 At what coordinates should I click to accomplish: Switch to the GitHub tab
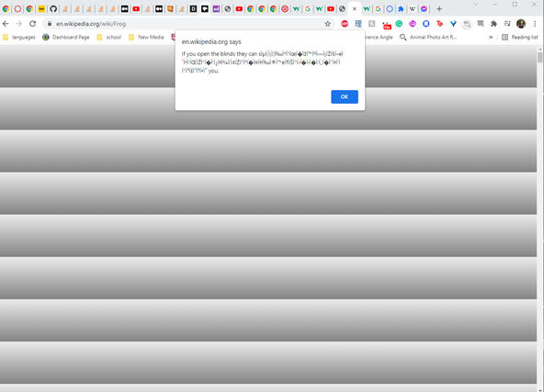pyautogui.click(x=53, y=9)
